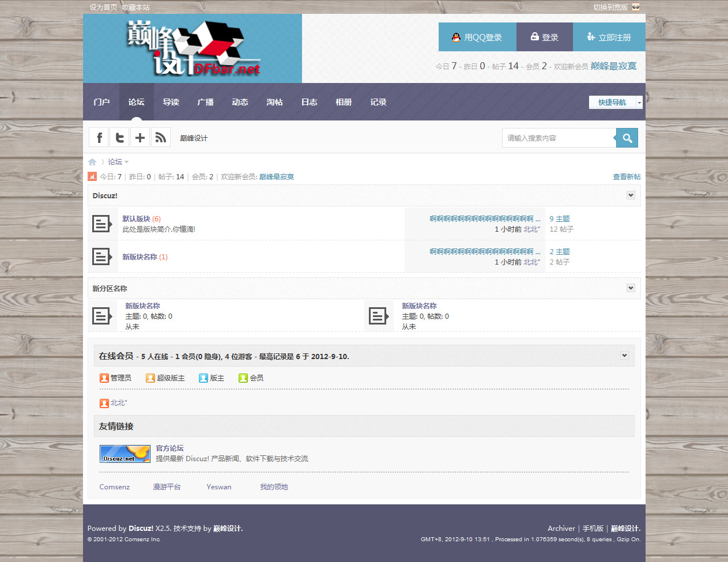The height and width of the screenshot is (562, 728).
Task: Open the 快捷导航 quick navigation dropdown
Action: click(x=616, y=102)
